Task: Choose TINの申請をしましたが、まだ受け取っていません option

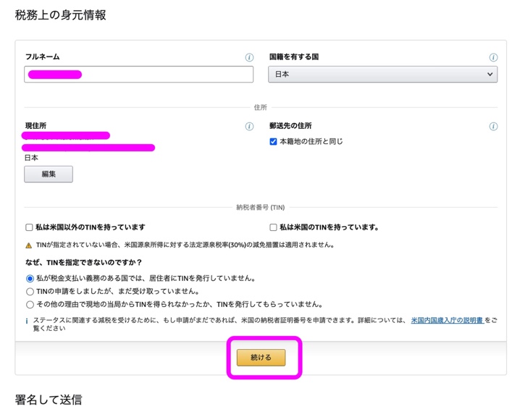Action: [30, 292]
